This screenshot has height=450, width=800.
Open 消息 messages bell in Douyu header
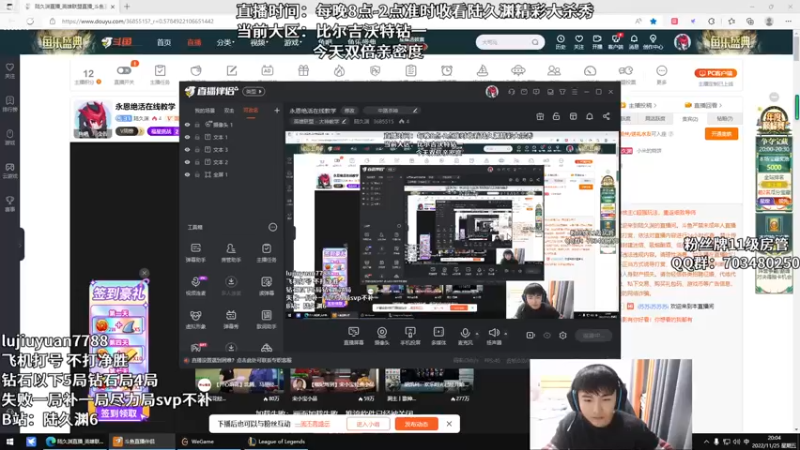pyautogui.click(x=634, y=42)
